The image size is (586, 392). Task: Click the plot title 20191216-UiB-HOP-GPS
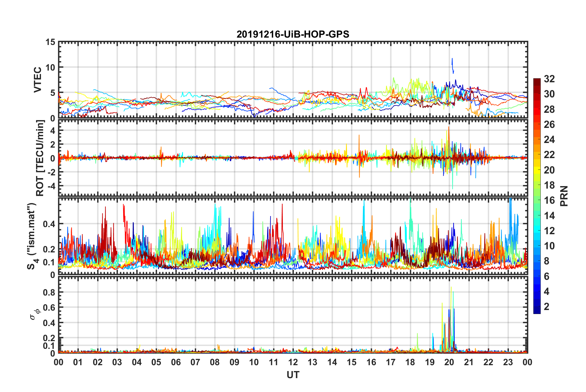(293, 34)
